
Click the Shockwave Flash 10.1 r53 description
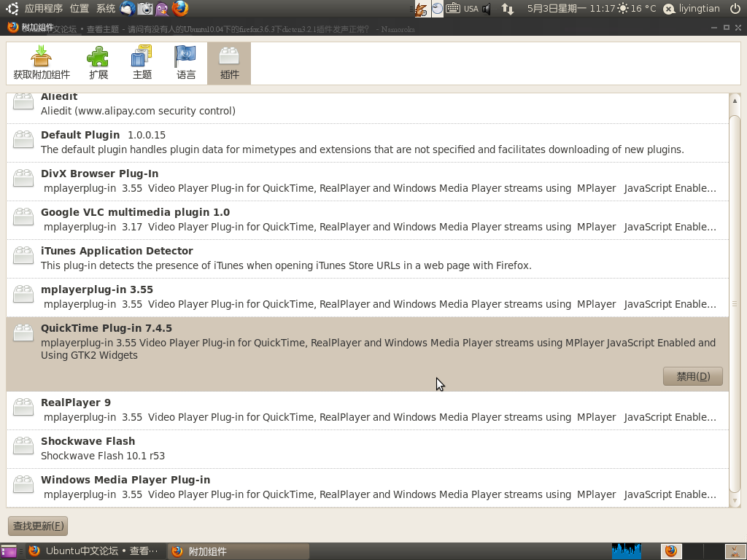[x=103, y=456]
